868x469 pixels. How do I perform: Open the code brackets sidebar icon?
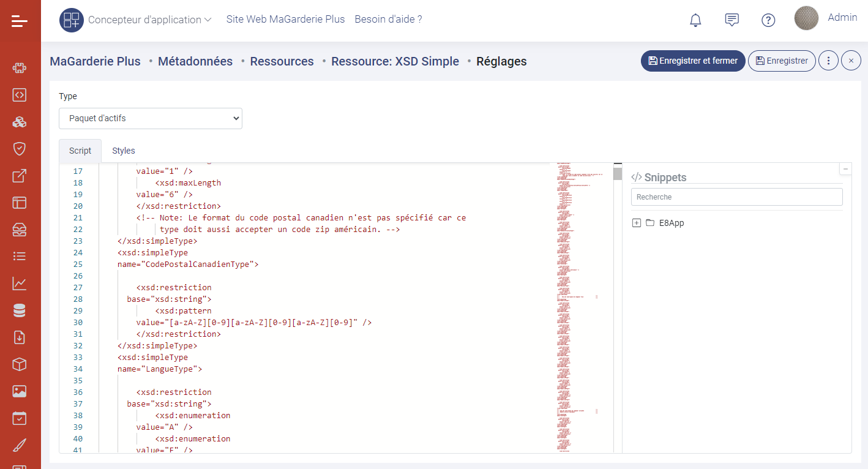20,95
